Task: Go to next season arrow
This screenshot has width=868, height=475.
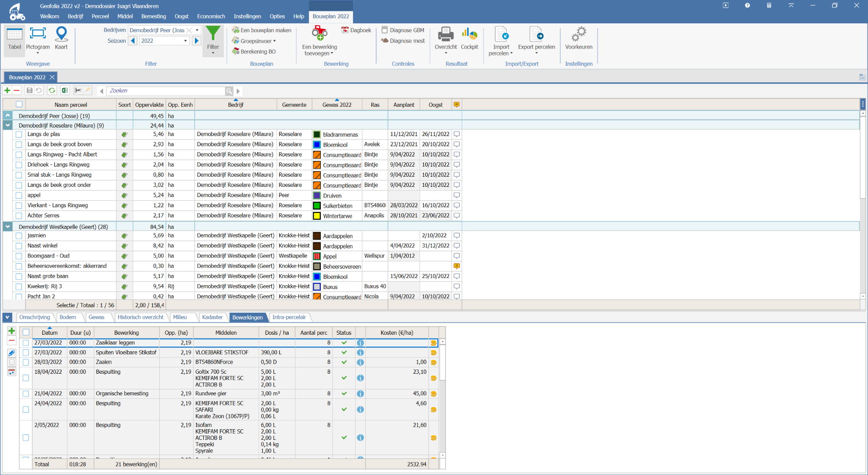Action: point(196,41)
